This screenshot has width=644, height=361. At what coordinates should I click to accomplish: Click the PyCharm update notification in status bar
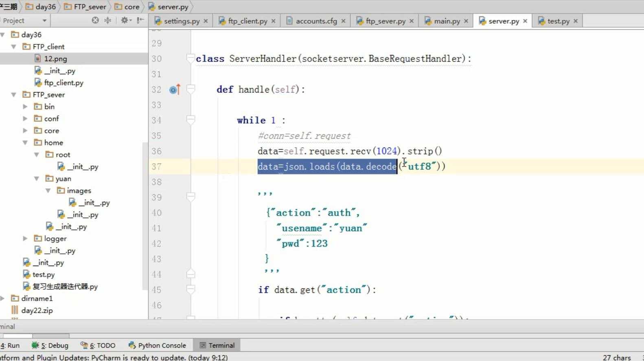click(x=114, y=357)
